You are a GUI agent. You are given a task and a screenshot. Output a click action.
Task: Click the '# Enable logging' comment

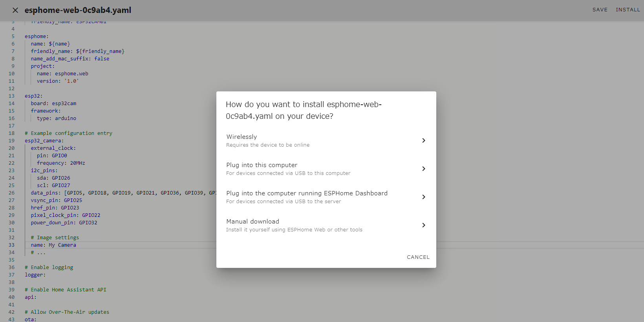pyautogui.click(x=49, y=267)
